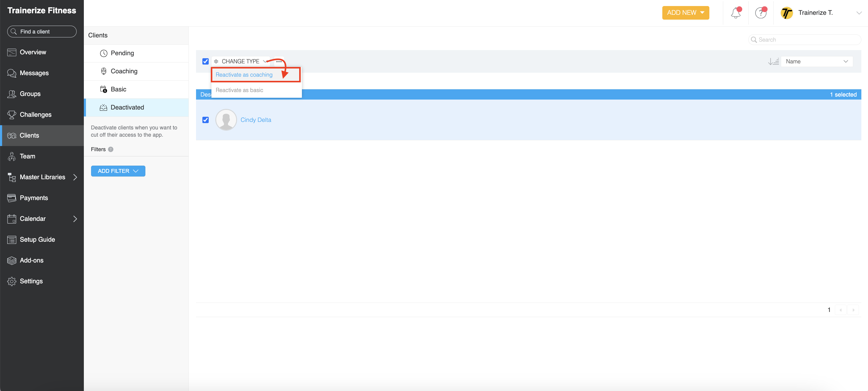Go to previous page arrow

(841, 310)
